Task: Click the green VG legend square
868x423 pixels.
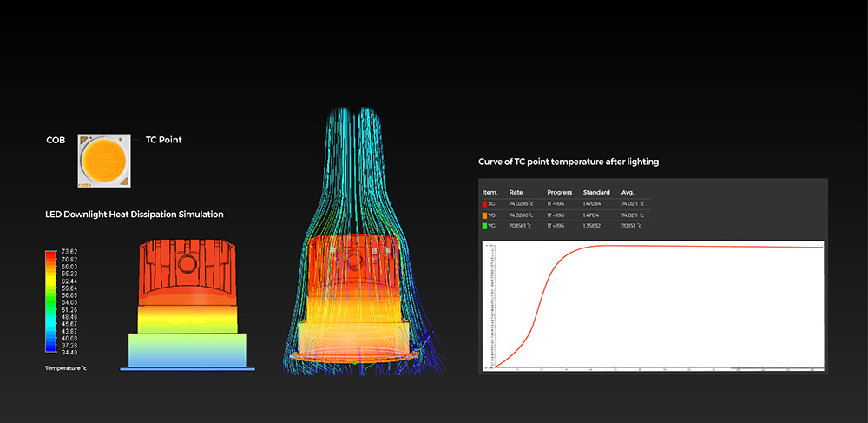Action: 484,225
